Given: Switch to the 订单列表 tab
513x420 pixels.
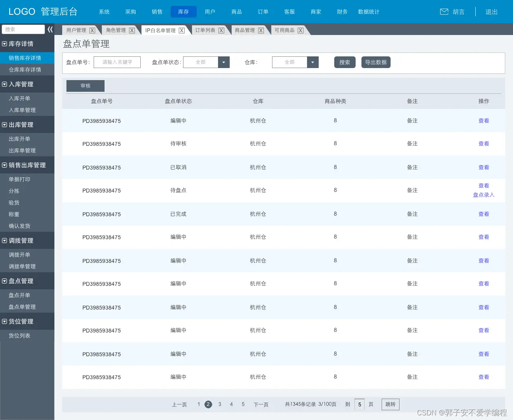Looking at the screenshot, I should [x=205, y=30].
